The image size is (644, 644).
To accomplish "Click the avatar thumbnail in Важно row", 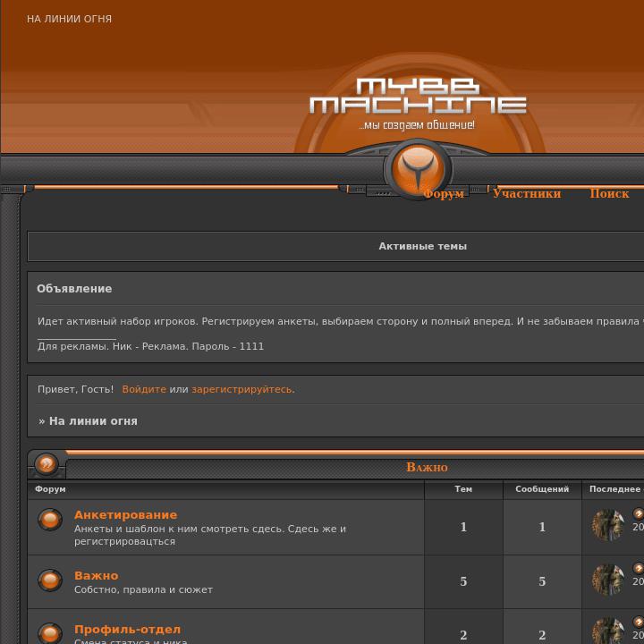I will click(608, 580).
